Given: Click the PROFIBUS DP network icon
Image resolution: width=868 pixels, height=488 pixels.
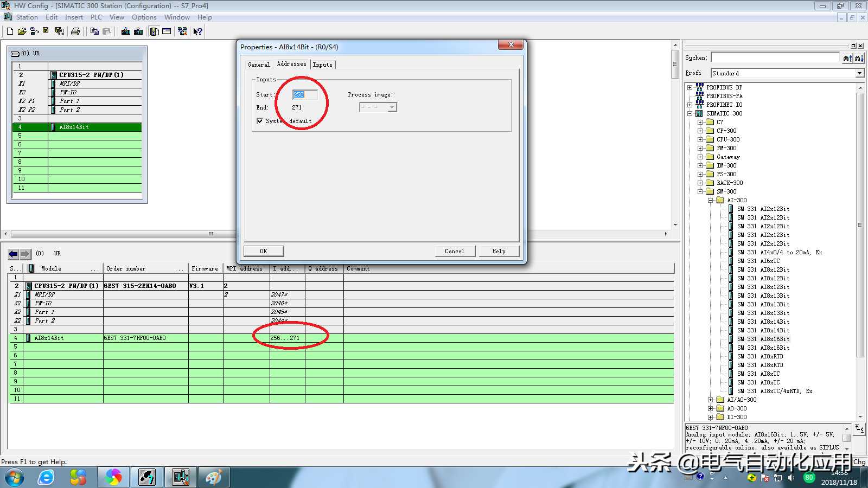Looking at the screenshot, I should coord(699,87).
